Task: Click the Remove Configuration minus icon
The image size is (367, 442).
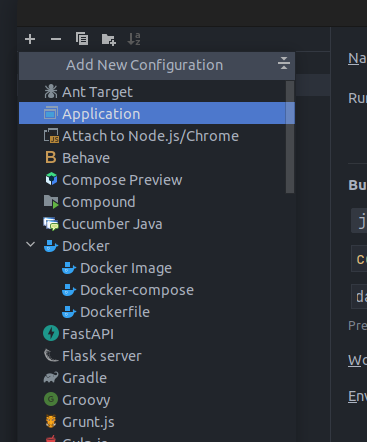Action: (56, 39)
